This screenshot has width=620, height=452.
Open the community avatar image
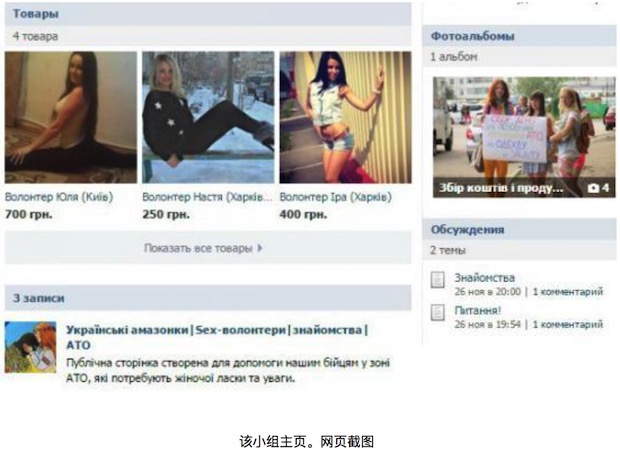[30, 347]
